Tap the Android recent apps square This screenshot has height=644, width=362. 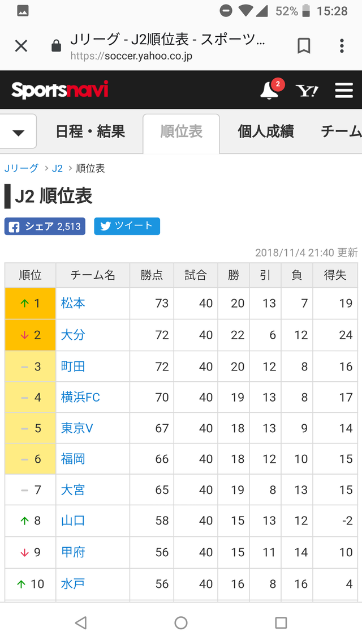coord(281,622)
